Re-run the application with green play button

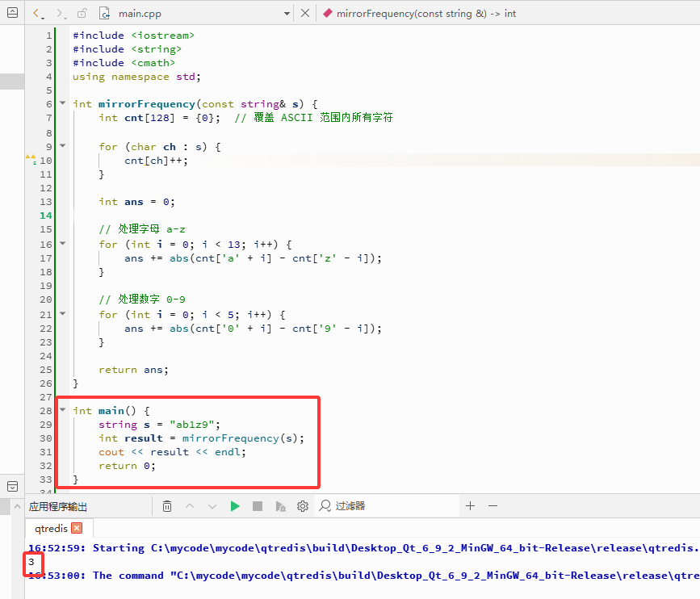pos(235,506)
